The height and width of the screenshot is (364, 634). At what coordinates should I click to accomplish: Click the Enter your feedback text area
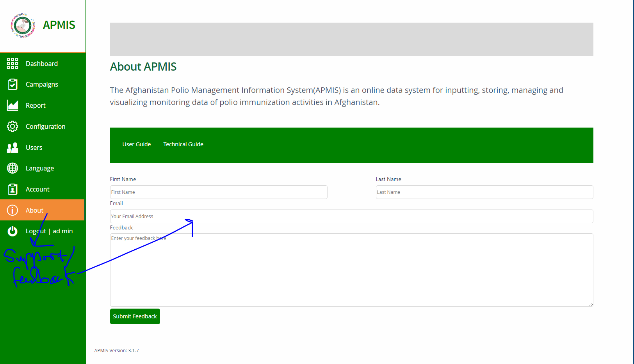click(x=351, y=269)
